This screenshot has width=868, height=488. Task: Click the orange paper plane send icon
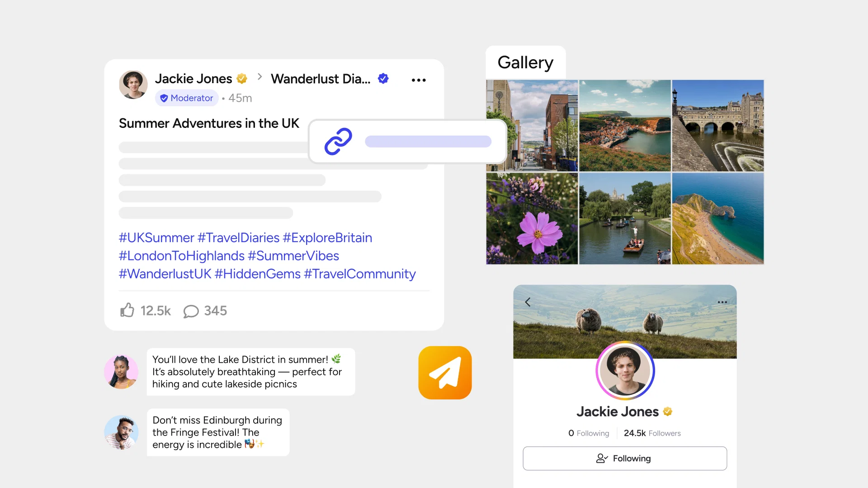tap(445, 373)
